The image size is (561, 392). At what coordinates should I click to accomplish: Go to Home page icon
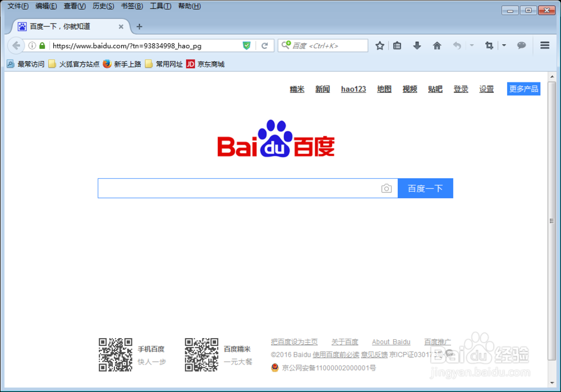437,45
